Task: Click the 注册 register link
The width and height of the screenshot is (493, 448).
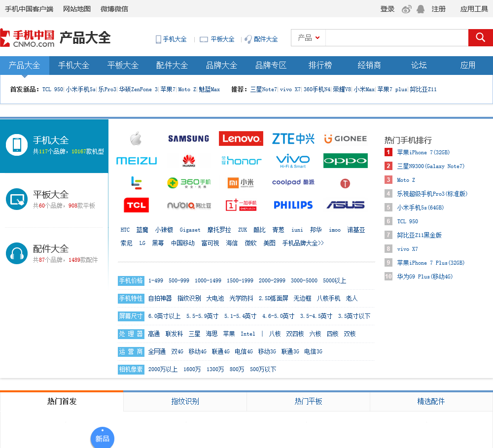Action: [x=439, y=9]
